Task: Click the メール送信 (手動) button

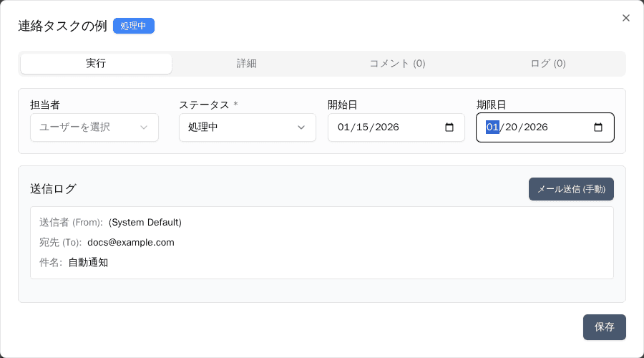Action: pos(571,189)
